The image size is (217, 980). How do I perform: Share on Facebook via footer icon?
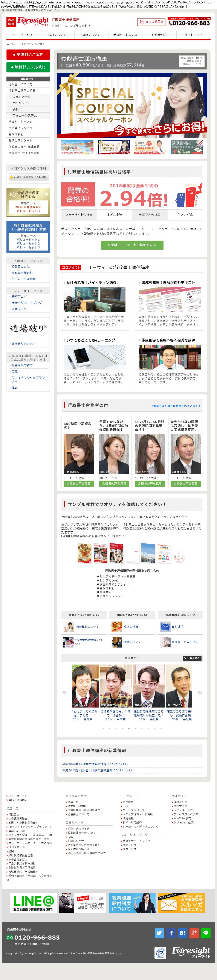(171, 933)
